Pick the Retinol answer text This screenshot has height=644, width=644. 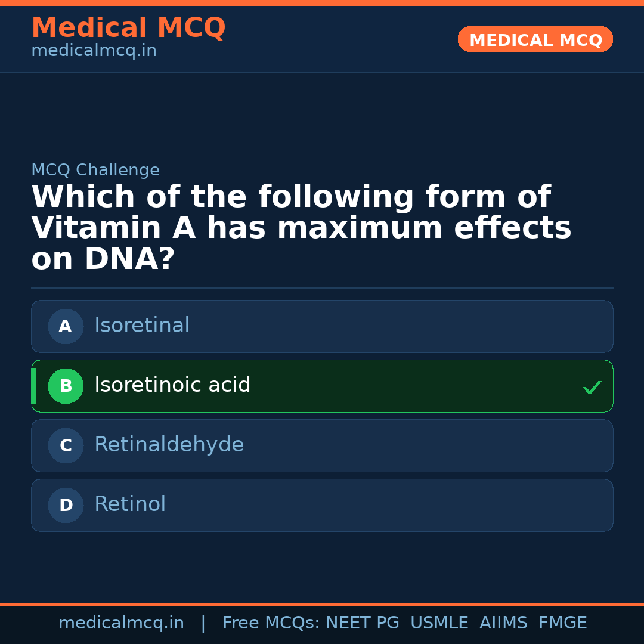pos(130,504)
